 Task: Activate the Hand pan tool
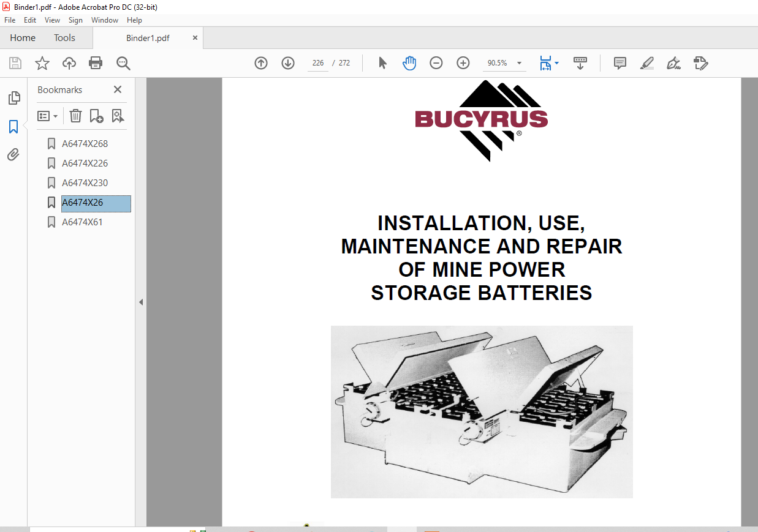(x=409, y=63)
